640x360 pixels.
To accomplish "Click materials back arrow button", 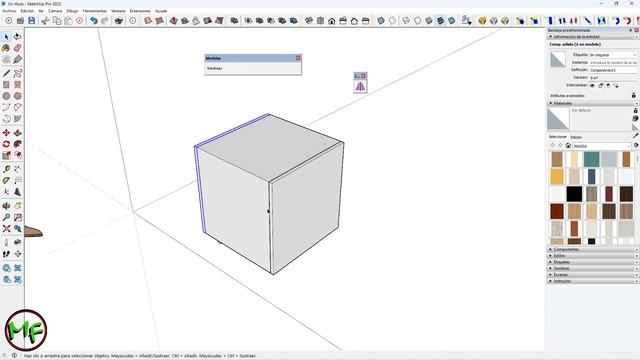I will (x=552, y=146).
